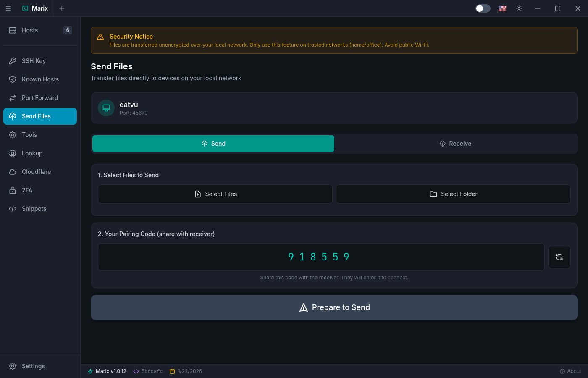Viewport: 588px width, 378px height.
Task: Click the pairing code field 918559
Action: (321, 257)
